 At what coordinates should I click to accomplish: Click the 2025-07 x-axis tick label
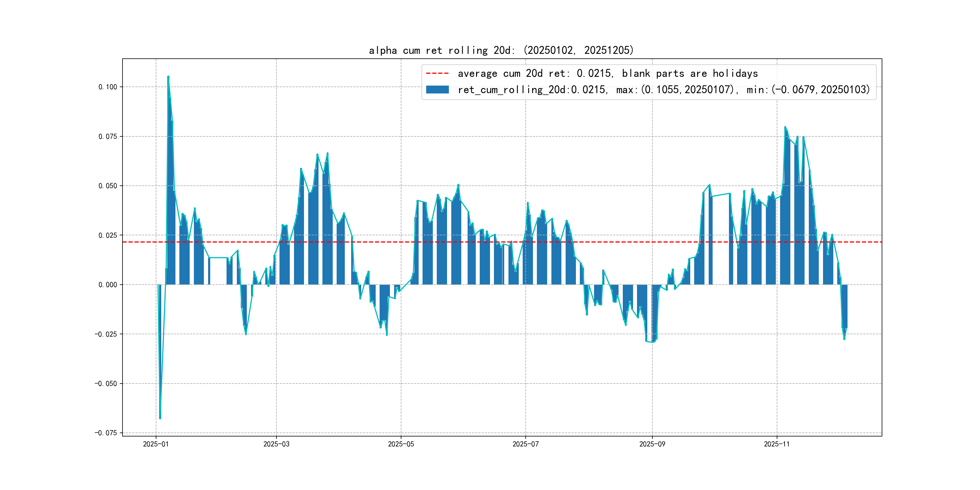[x=525, y=444]
